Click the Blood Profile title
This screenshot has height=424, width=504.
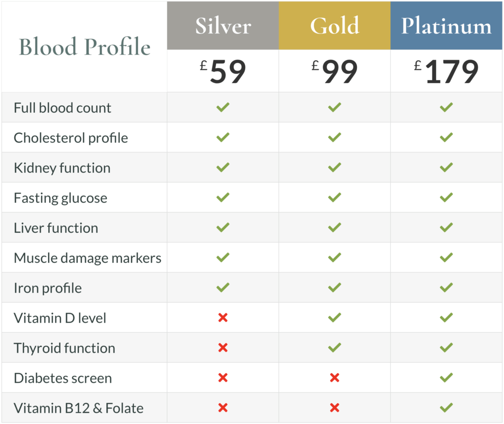click(85, 47)
